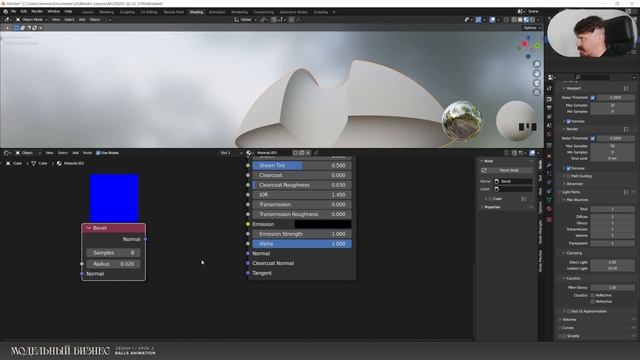Toggle the Path Guiding checkbox
This screenshot has height=360, width=640.
click(x=569, y=176)
